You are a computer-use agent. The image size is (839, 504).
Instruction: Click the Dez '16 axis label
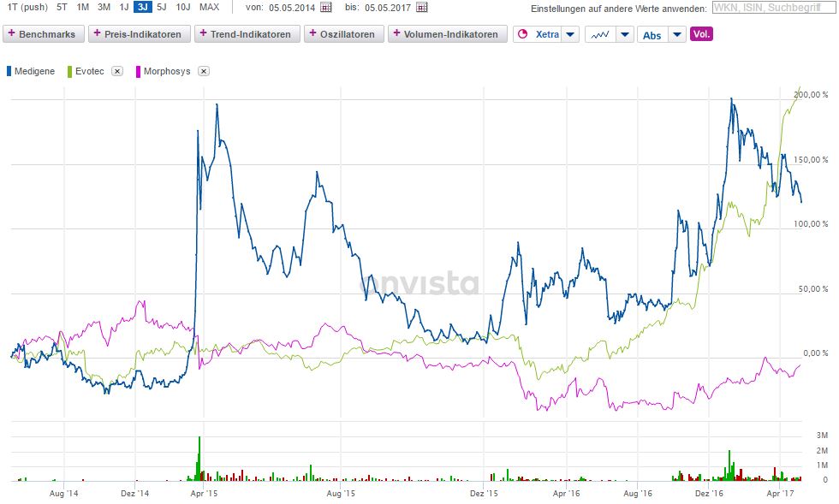tap(710, 493)
